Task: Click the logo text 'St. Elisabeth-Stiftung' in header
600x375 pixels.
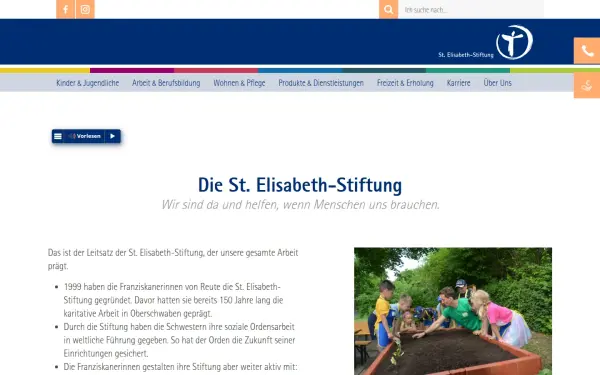Action: pyautogui.click(x=466, y=55)
